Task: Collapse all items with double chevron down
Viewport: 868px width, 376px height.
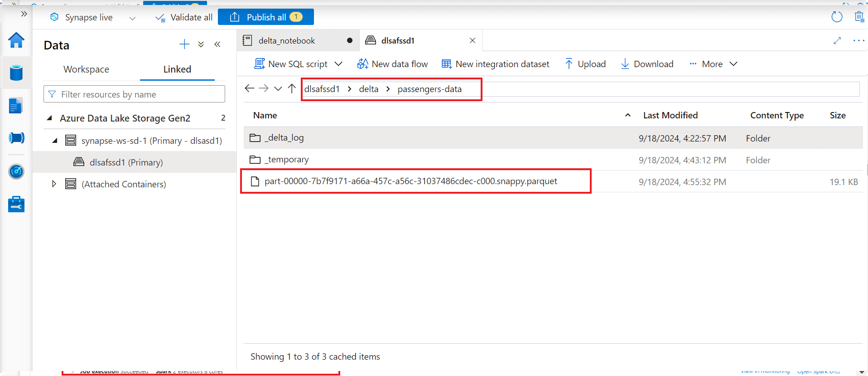Action: 201,44
